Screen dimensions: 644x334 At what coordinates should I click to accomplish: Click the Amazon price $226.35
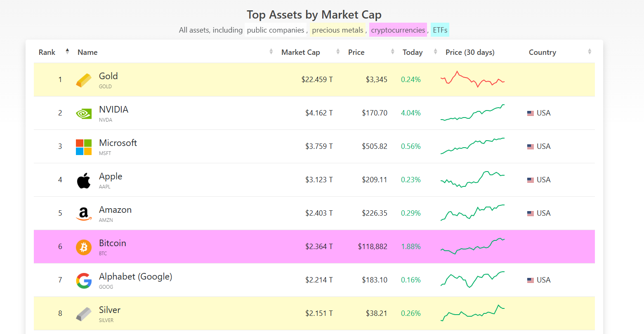coord(375,213)
